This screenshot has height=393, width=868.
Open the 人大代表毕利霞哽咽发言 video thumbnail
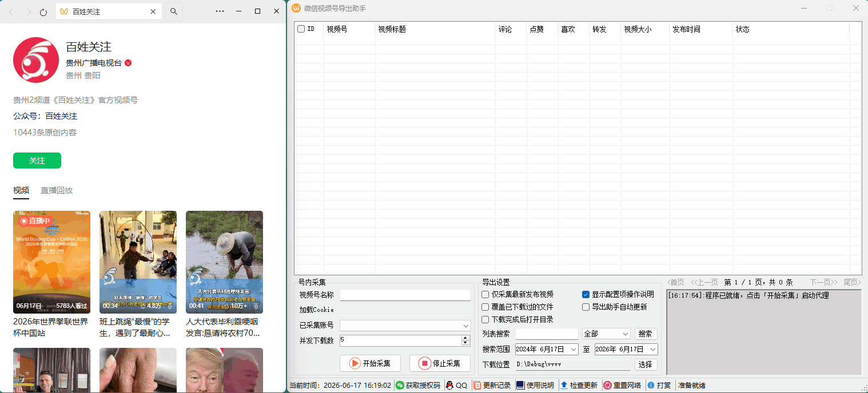coord(224,262)
